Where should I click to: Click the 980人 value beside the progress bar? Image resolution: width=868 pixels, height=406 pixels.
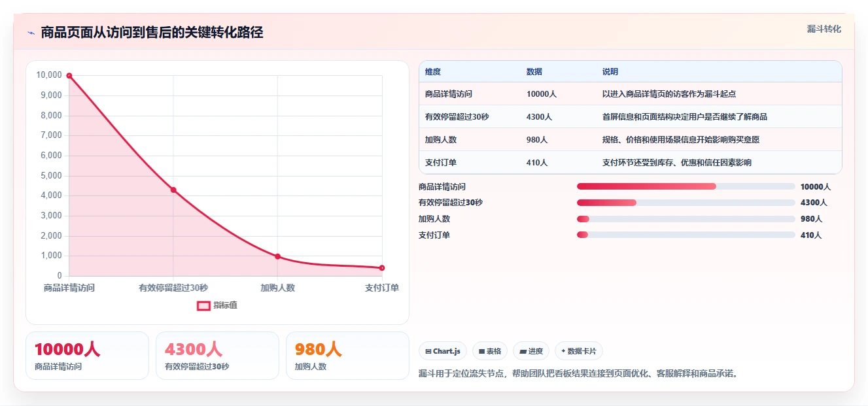pos(812,219)
